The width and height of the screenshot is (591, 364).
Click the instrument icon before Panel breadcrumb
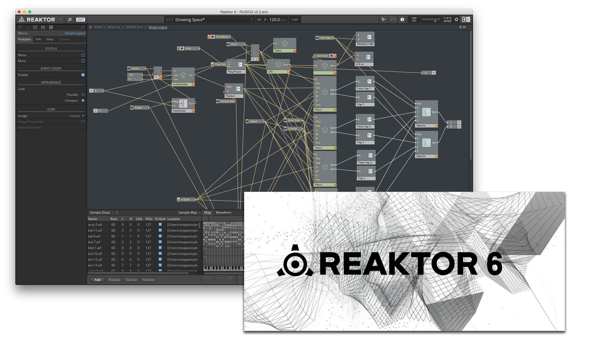click(x=90, y=27)
